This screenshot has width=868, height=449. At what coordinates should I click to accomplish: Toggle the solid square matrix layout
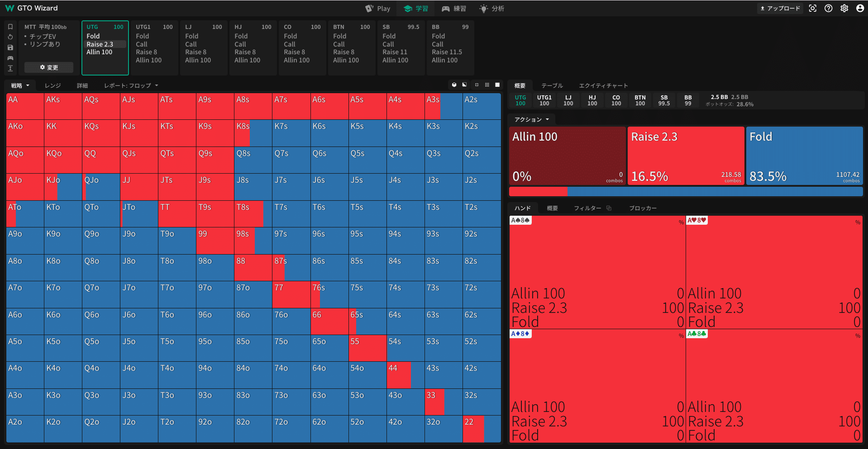497,85
